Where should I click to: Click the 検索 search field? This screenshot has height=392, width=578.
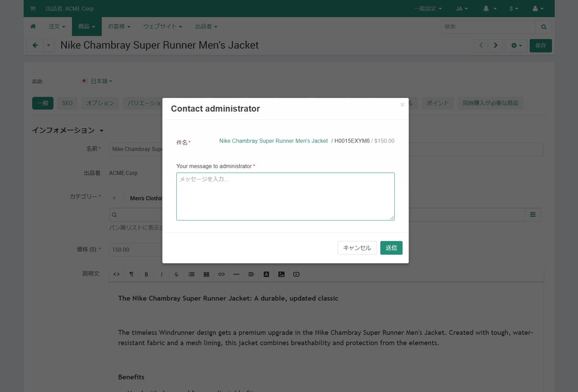(488, 27)
